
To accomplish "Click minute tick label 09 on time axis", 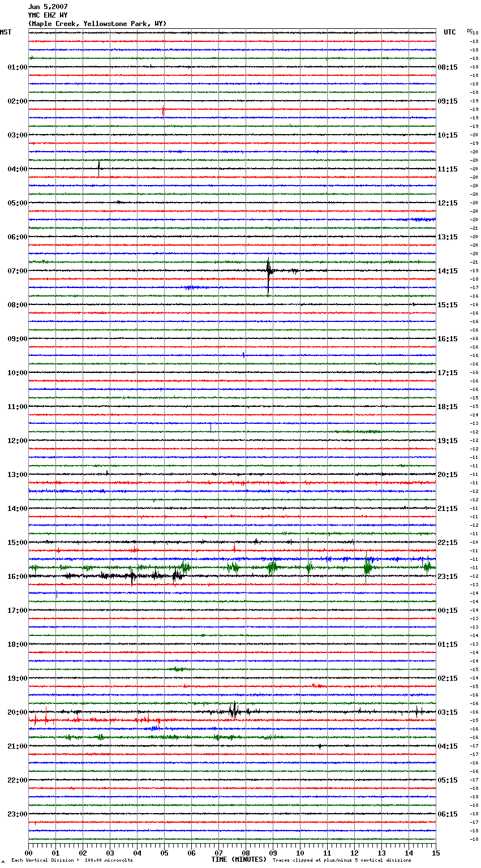I will click(x=273, y=853).
